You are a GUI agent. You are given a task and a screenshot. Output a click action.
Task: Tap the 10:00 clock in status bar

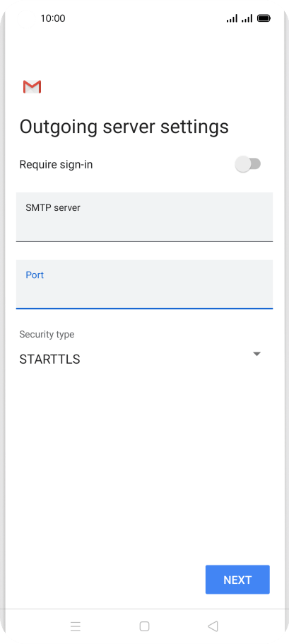coord(53,18)
